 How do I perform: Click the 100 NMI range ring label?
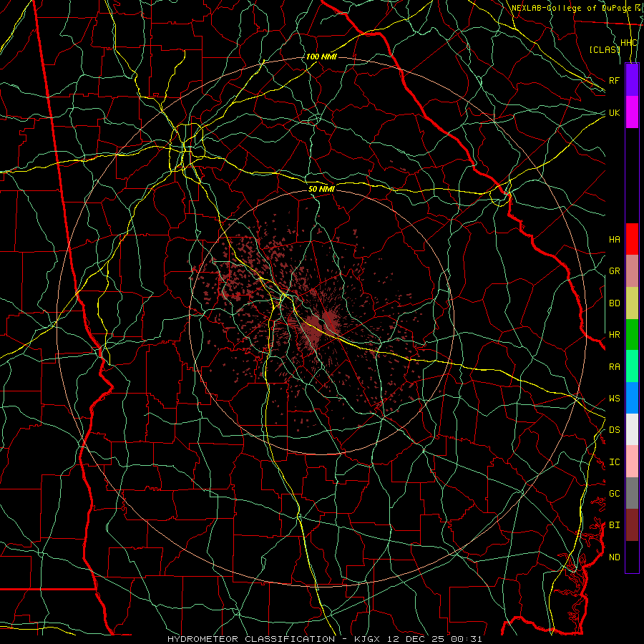pyautogui.click(x=321, y=57)
